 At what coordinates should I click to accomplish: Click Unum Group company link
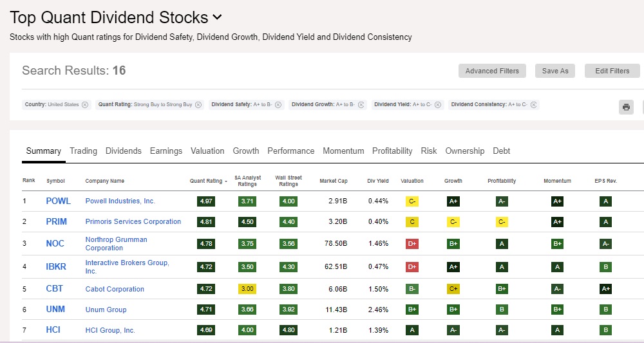coord(106,310)
